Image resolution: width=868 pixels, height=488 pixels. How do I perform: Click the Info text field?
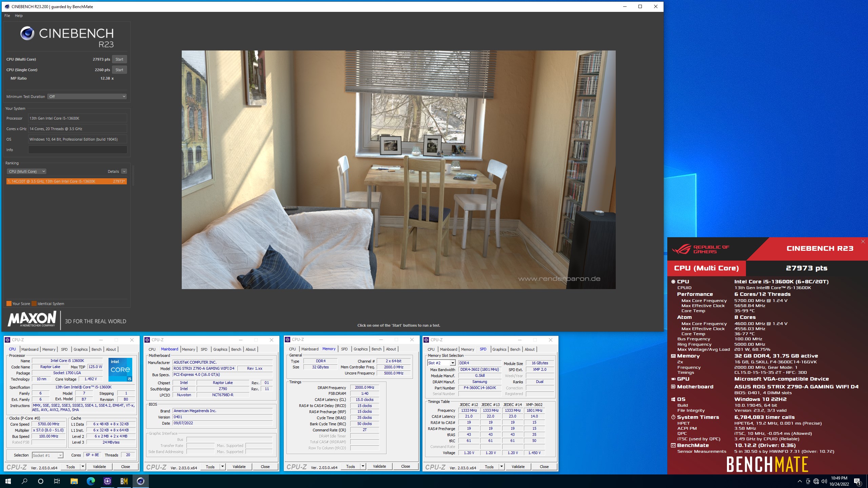point(78,150)
